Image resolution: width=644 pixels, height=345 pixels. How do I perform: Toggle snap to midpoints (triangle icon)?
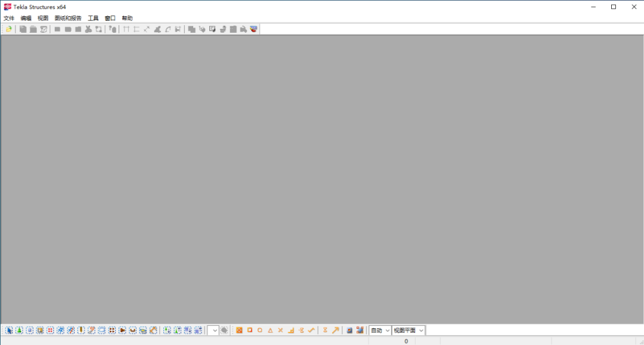270,330
